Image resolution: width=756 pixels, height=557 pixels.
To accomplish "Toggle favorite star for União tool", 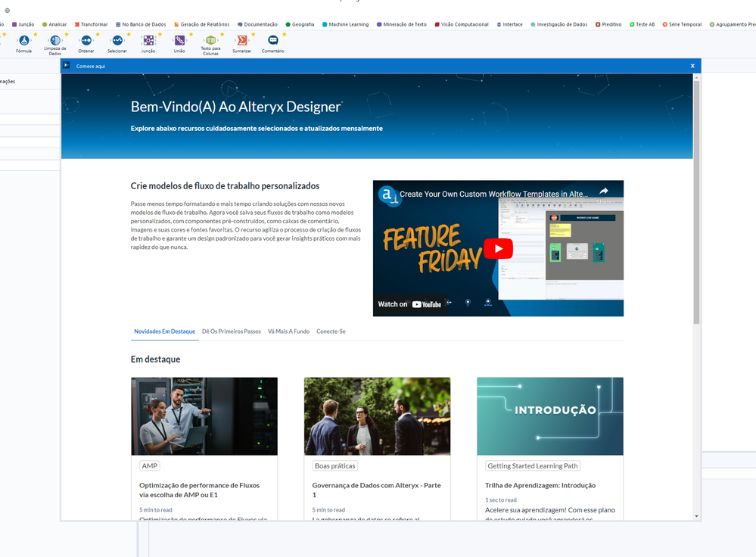I will pyautogui.click(x=191, y=34).
